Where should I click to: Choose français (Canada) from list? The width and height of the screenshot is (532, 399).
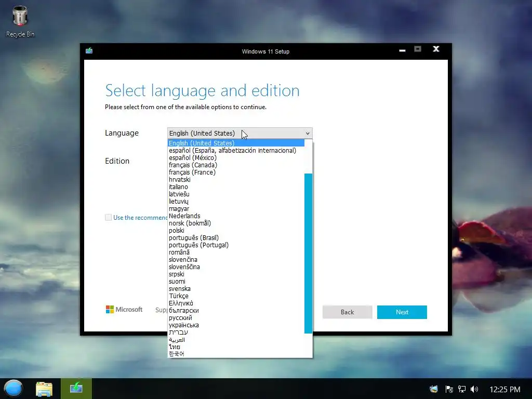coord(236,165)
